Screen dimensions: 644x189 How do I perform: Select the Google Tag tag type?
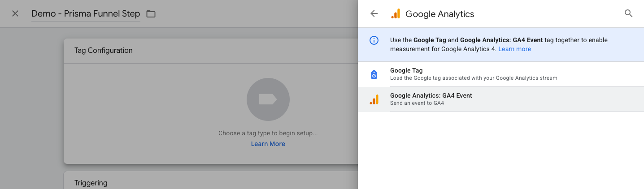click(501, 74)
